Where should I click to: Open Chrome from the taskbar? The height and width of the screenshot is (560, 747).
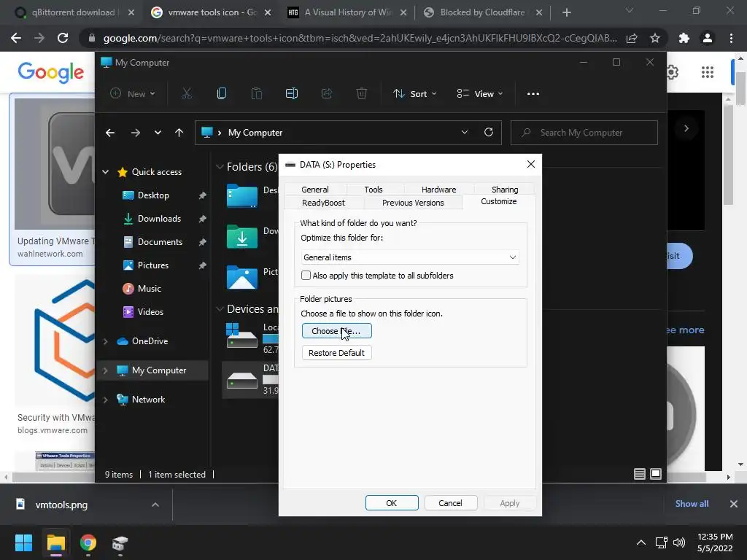point(88,542)
